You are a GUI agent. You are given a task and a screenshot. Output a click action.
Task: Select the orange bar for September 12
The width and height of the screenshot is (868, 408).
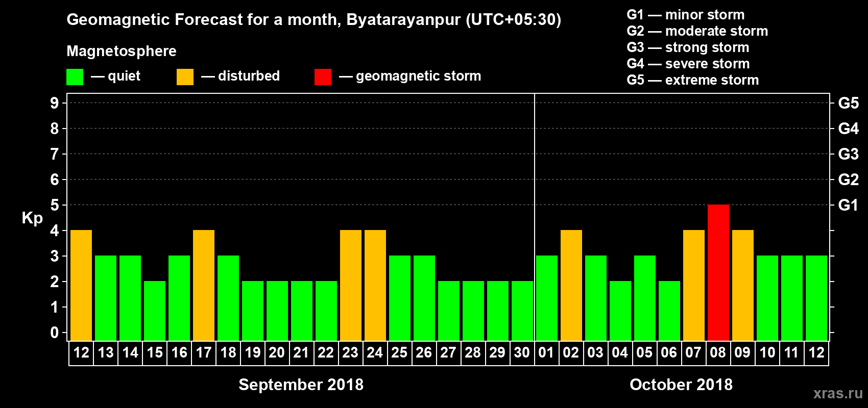(81, 285)
